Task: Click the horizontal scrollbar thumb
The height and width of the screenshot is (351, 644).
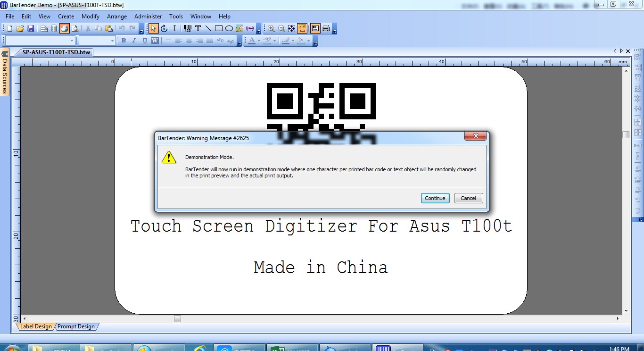Action: click(177, 318)
